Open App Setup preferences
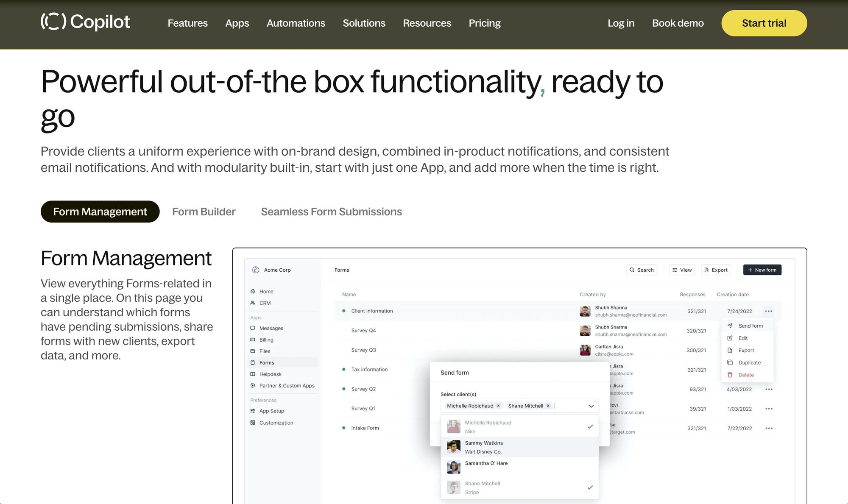The width and height of the screenshot is (848, 504). (x=271, y=410)
